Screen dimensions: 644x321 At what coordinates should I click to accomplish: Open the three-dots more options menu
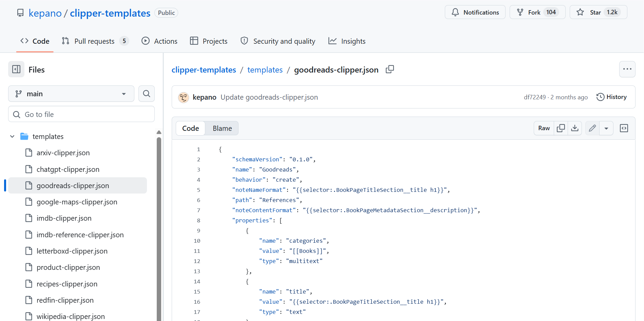click(627, 69)
